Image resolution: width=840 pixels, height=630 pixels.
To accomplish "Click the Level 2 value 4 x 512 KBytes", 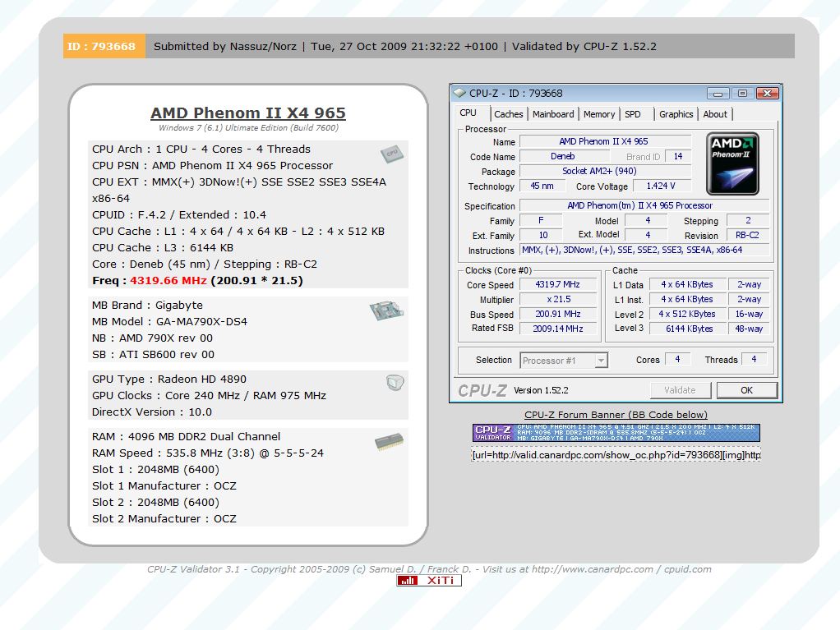I will point(688,314).
